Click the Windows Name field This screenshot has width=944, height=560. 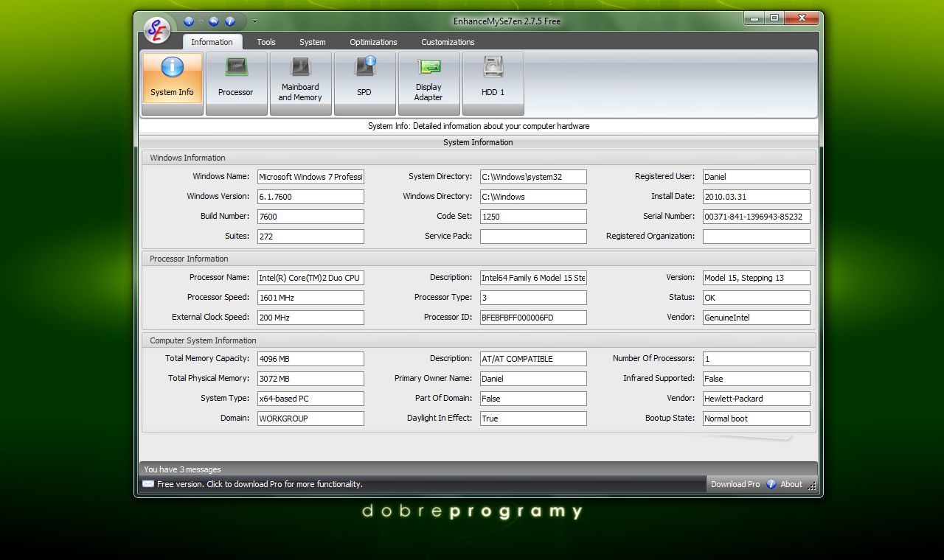[x=310, y=177]
